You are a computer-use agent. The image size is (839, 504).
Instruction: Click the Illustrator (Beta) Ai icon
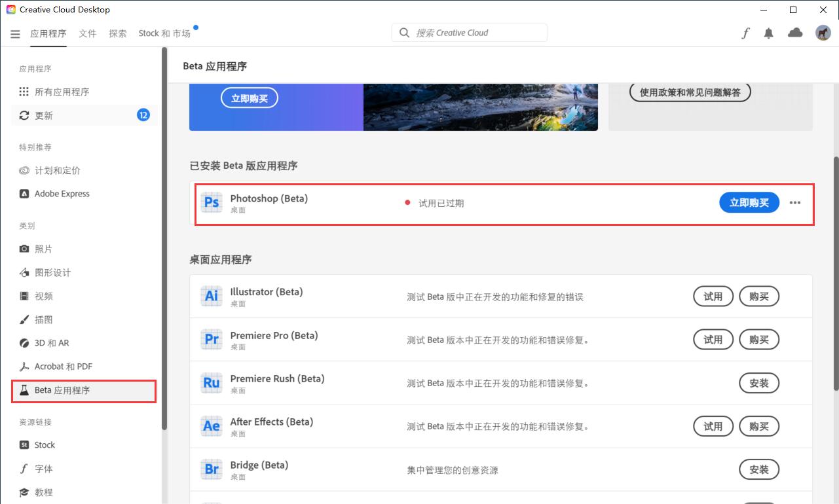(212, 297)
